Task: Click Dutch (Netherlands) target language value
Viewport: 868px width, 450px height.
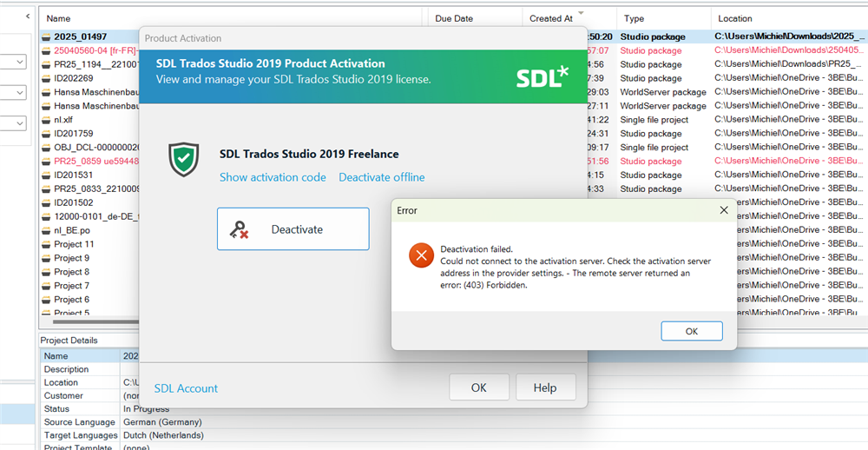Action: click(163, 435)
